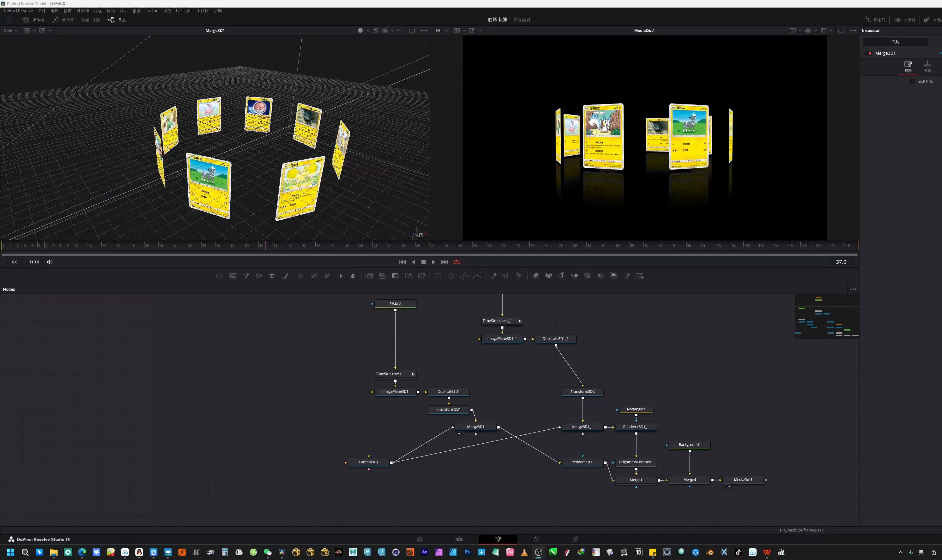Click the Rectangle mask tool icon
The width and height of the screenshot is (942, 560).
click(438, 276)
